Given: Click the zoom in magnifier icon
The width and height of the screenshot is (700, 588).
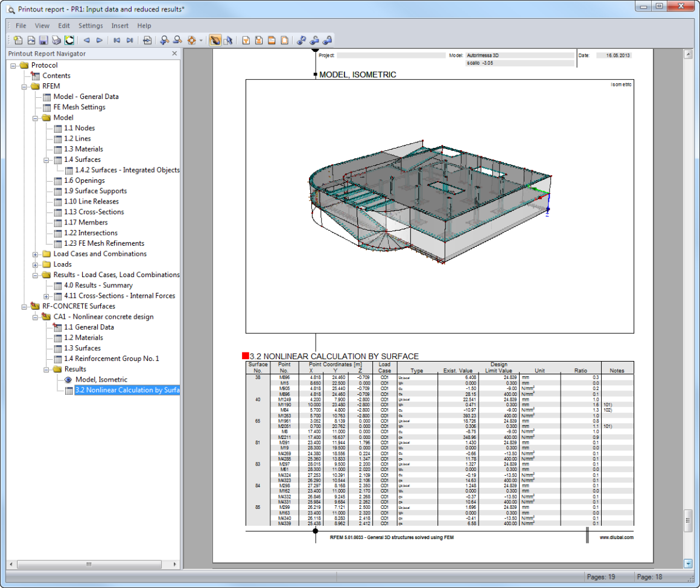Looking at the screenshot, I should pyautogui.click(x=164, y=40).
